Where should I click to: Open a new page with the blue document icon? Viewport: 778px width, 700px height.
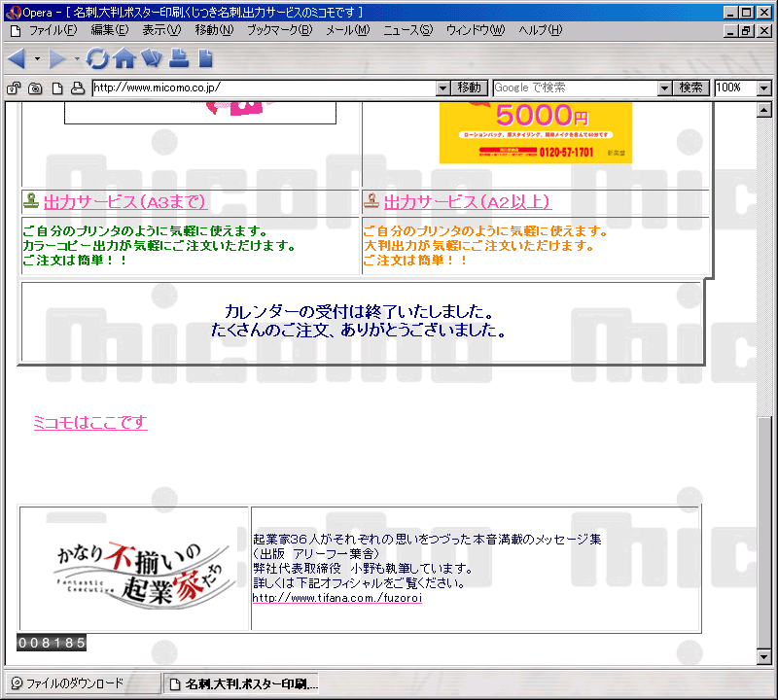(205, 58)
